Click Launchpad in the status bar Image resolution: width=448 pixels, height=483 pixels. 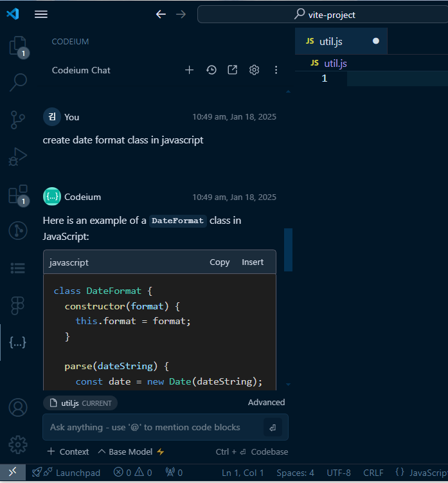tap(66, 473)
